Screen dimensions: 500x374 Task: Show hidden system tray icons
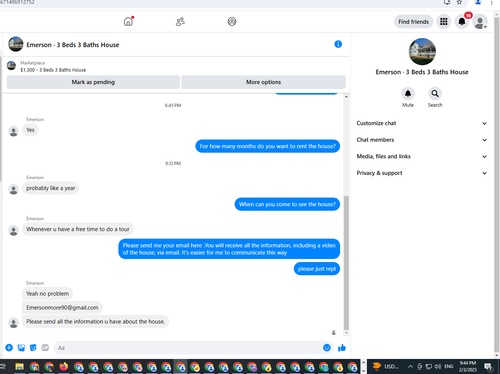click(x=410, y=367)
